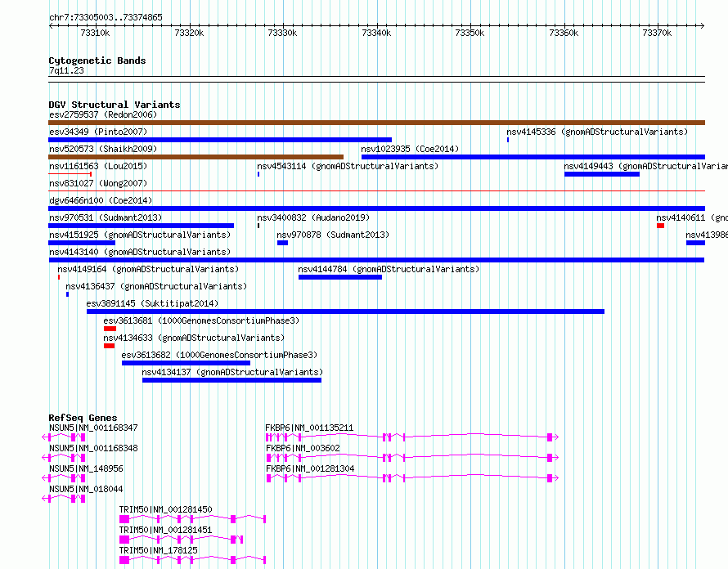Select the blue nsv4151925 variant bar
The width and height of the screenshot is (728, 569).
82,243
